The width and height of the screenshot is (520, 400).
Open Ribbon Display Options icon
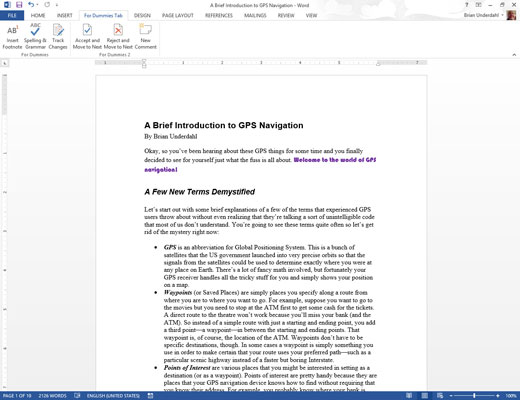pyautogui.click(x=478, y=5)
